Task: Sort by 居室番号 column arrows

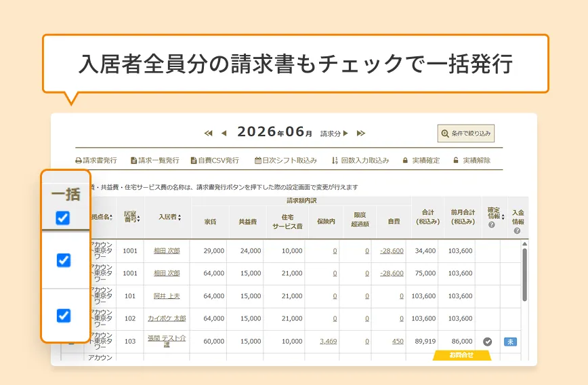Action: [x=138, y=218]
